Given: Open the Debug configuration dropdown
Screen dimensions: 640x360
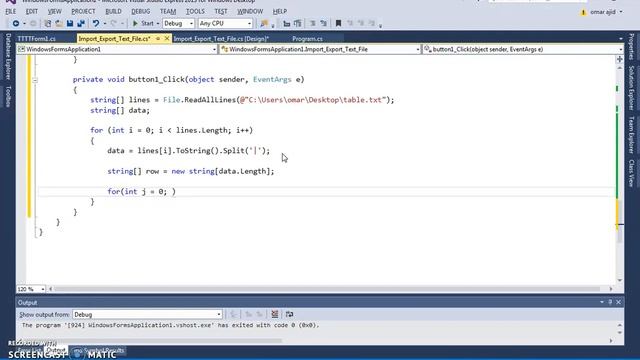Looking at the screenshot, I should click(178, 24).
